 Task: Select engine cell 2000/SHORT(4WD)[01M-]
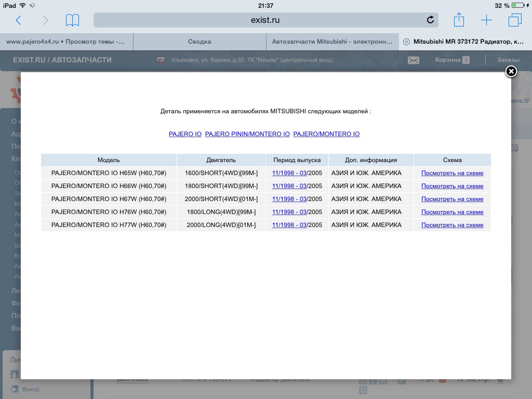point(221,199)
